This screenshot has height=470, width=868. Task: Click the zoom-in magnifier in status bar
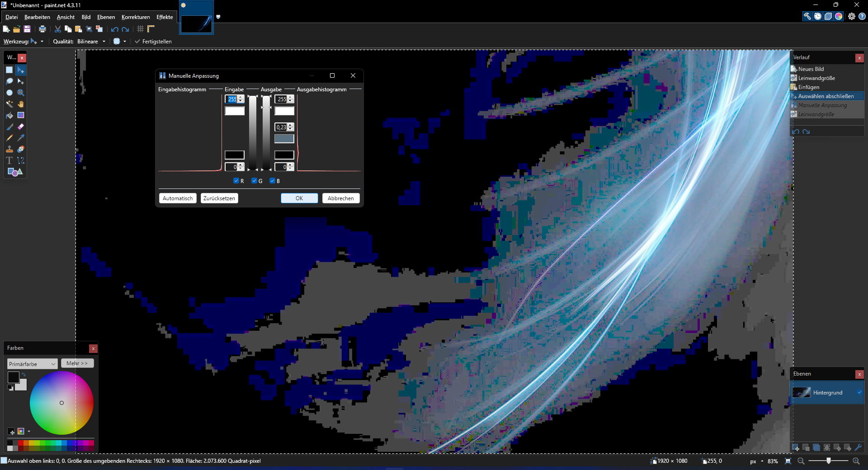pos(856,461)
